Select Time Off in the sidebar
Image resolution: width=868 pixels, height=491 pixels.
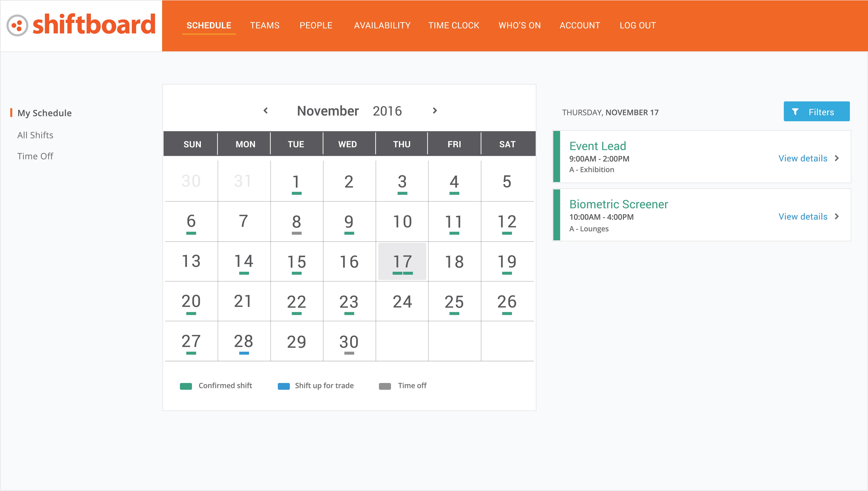[x=35, y=156]
